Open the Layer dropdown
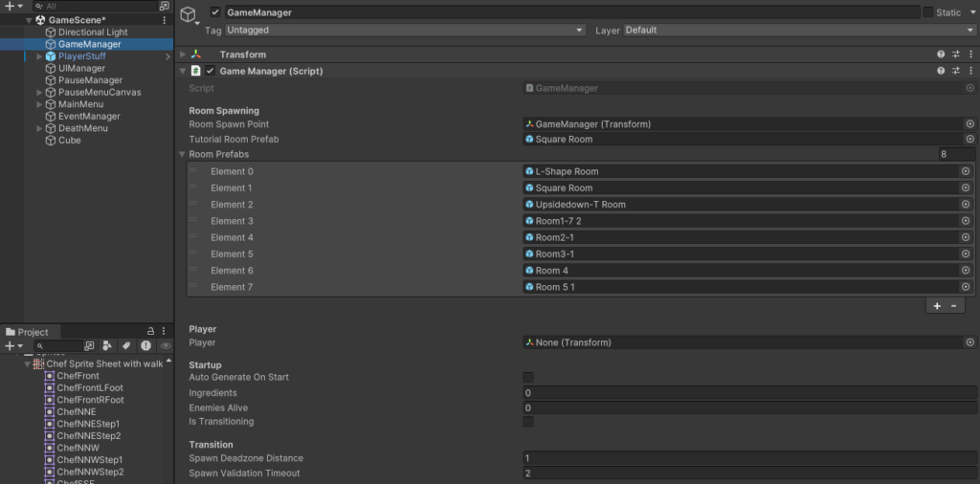Viewport: 980px width, 484px height. (x=798, y=31)
